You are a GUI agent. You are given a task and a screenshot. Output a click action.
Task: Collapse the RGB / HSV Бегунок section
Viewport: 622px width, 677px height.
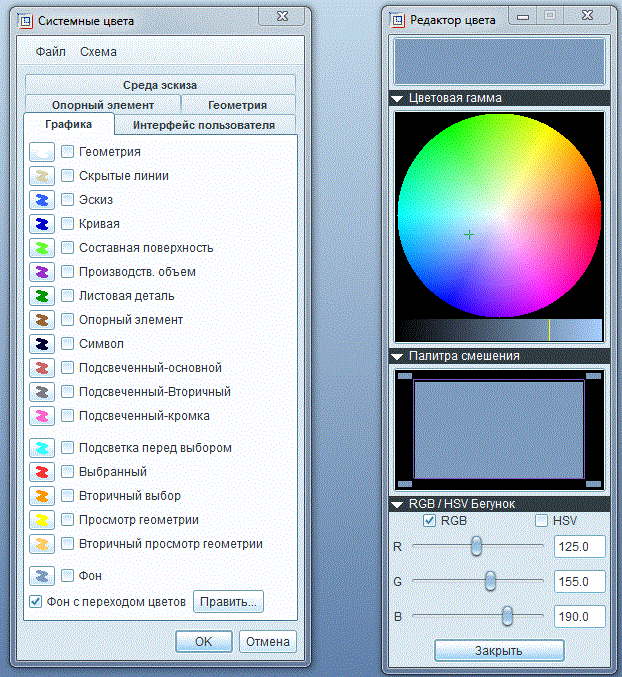[x=398, y=504]
